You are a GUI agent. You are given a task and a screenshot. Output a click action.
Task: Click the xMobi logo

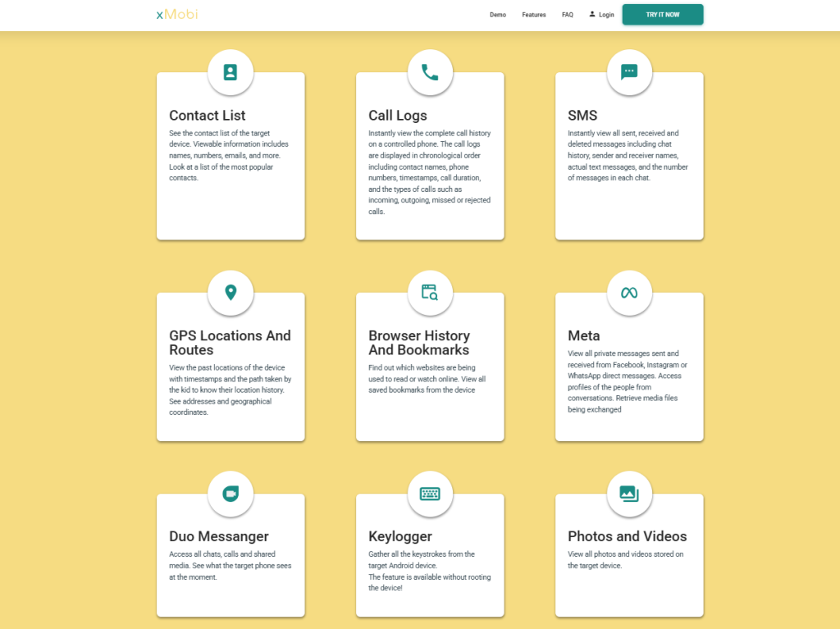coord(176,14)
